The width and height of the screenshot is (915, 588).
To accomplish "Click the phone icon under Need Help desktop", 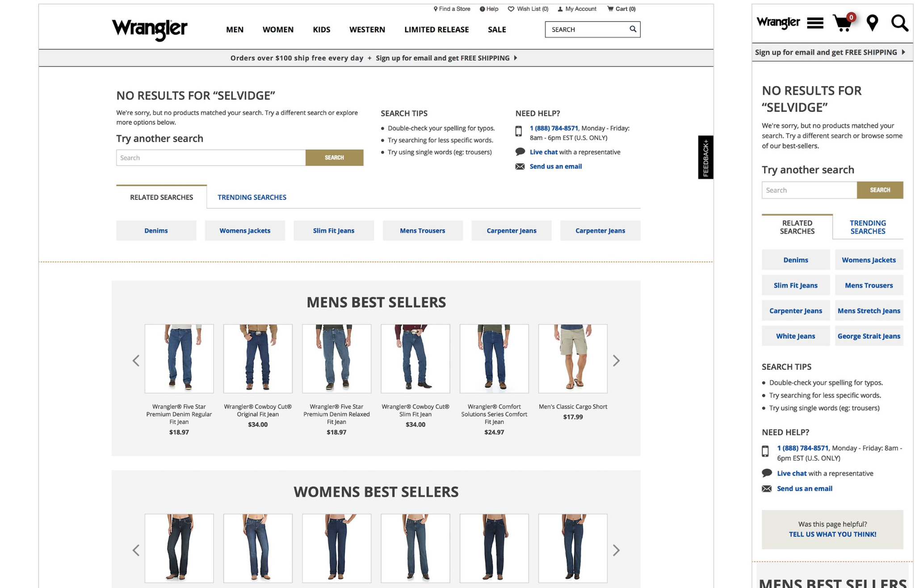I will 518,131.
